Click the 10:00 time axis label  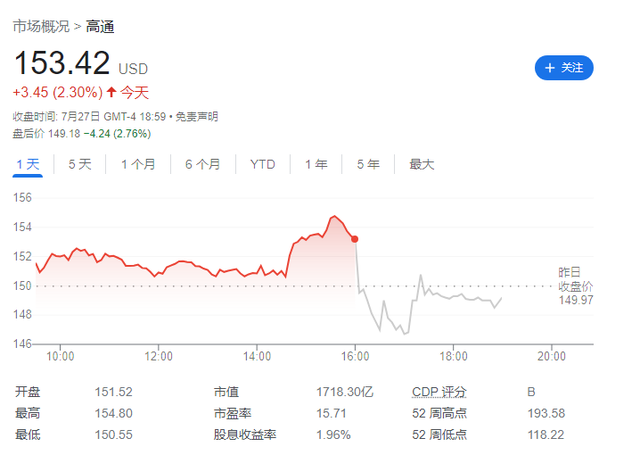[60, 356]
